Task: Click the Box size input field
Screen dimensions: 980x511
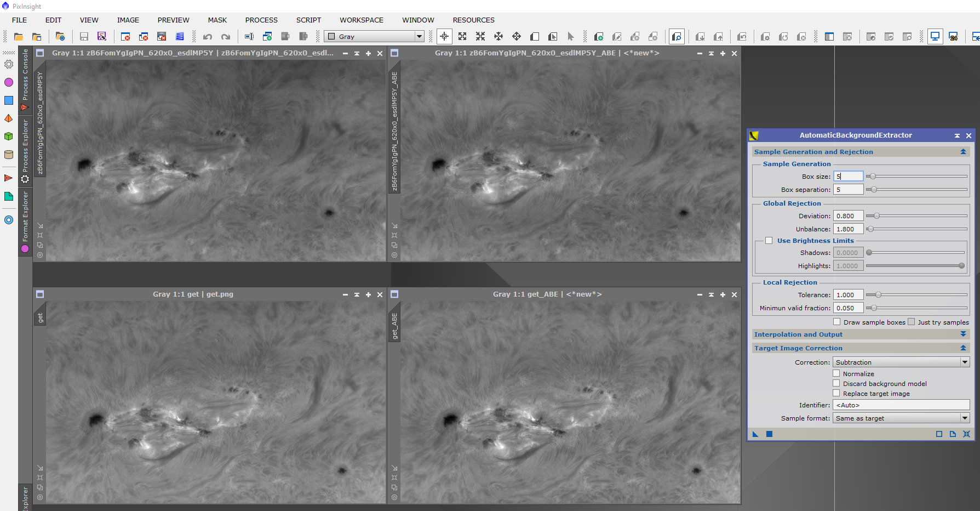Action: 848,177
